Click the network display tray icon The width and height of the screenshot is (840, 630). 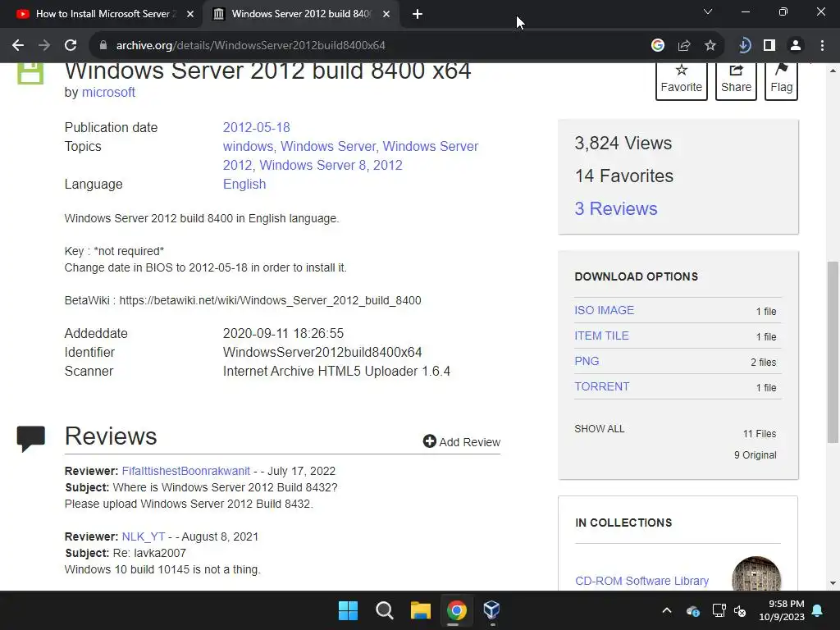tap(719, 610)
